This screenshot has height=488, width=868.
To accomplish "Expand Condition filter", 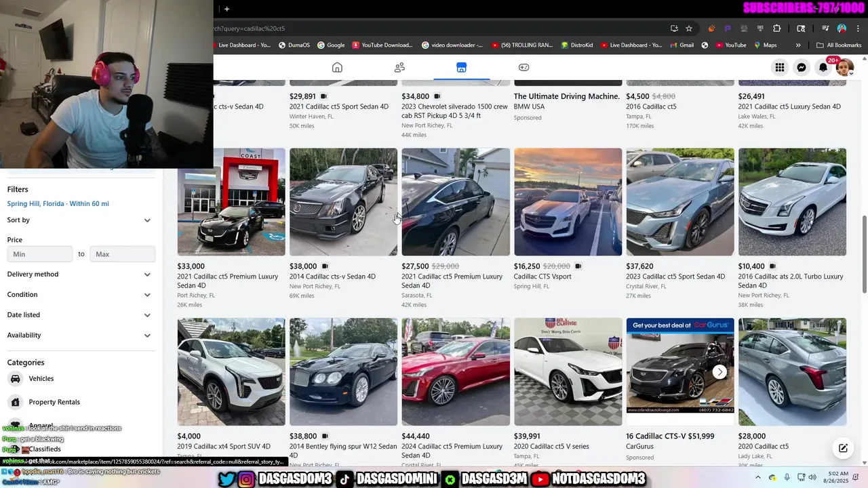I will coord(79,295).
